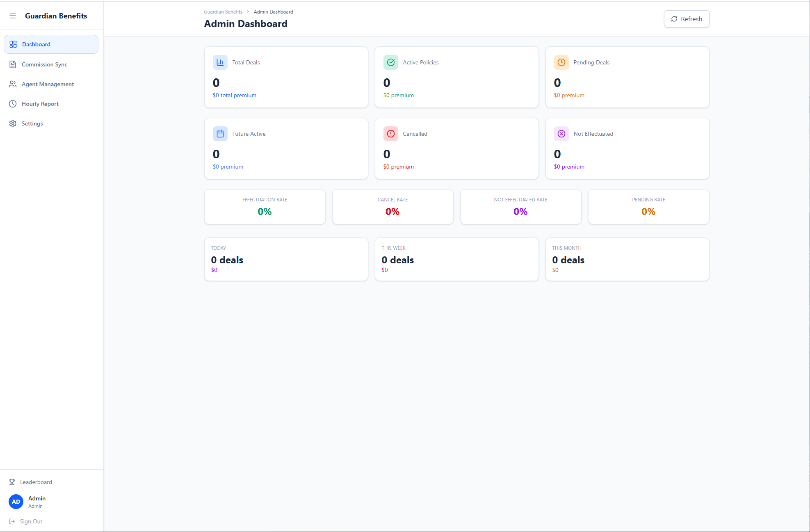Navigate to Hourly Report
The height and width of the screenshot is (532, 810).
[40, 103]
